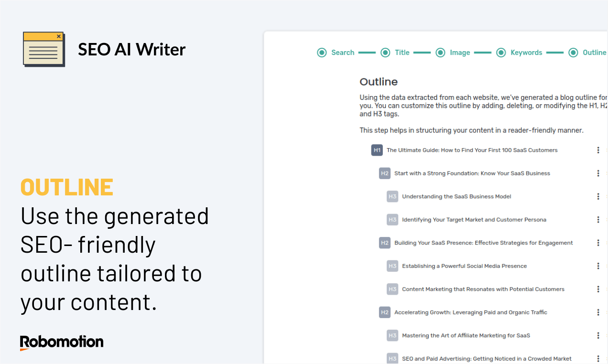Click the Content Marketing that Resonates heading text
This screenshot has height=364, width=608.
pyautogui.click(x=483, y=289)
